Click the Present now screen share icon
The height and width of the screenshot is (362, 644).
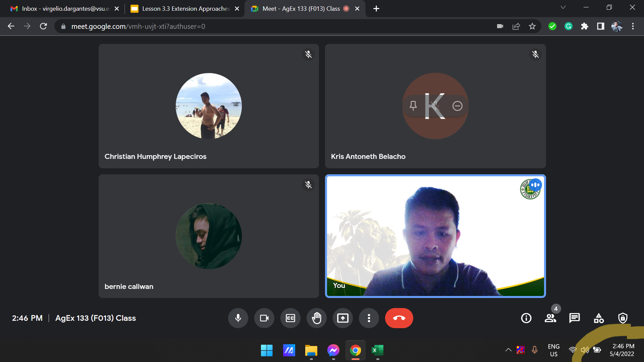[x=342, y=318]
